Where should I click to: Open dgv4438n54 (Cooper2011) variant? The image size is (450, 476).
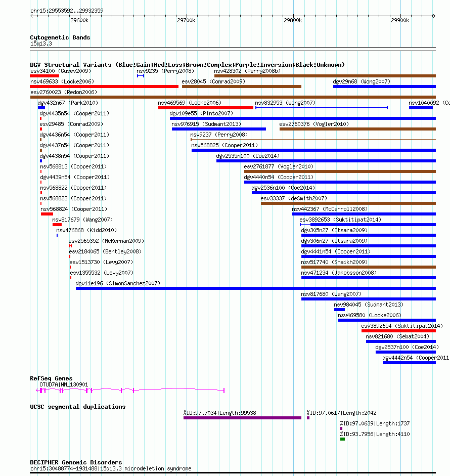[x=41, y=161]
